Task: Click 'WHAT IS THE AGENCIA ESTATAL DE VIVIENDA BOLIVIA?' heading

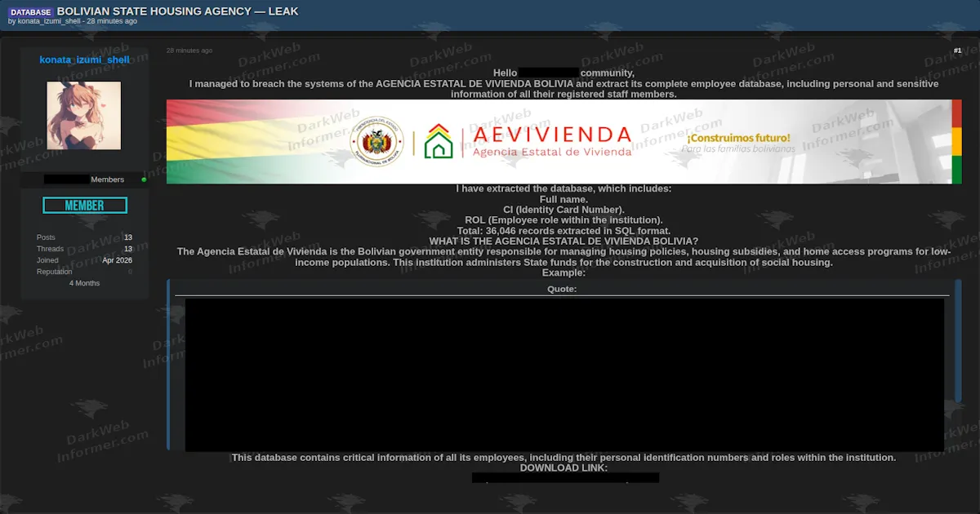Action: coord(563,241)
